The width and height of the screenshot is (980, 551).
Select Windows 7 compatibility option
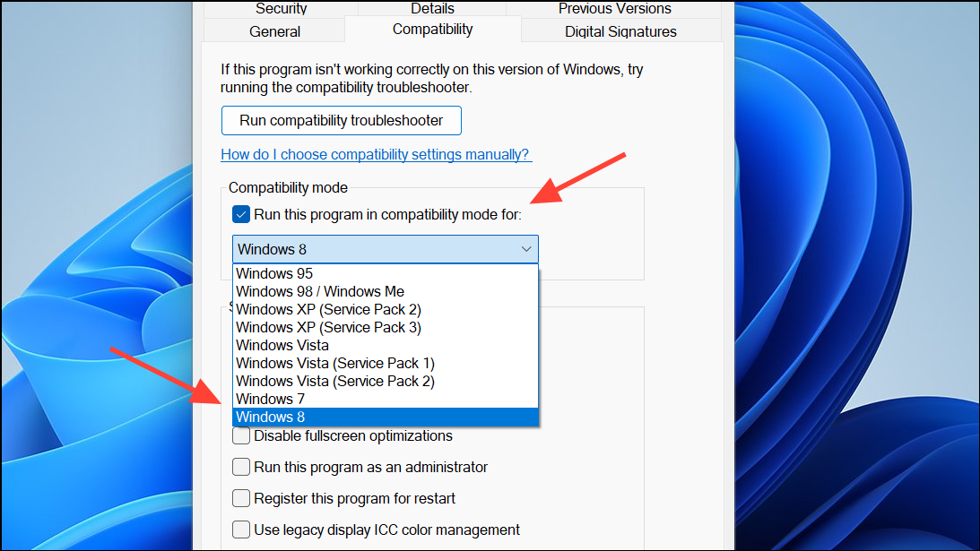(271, 399)
